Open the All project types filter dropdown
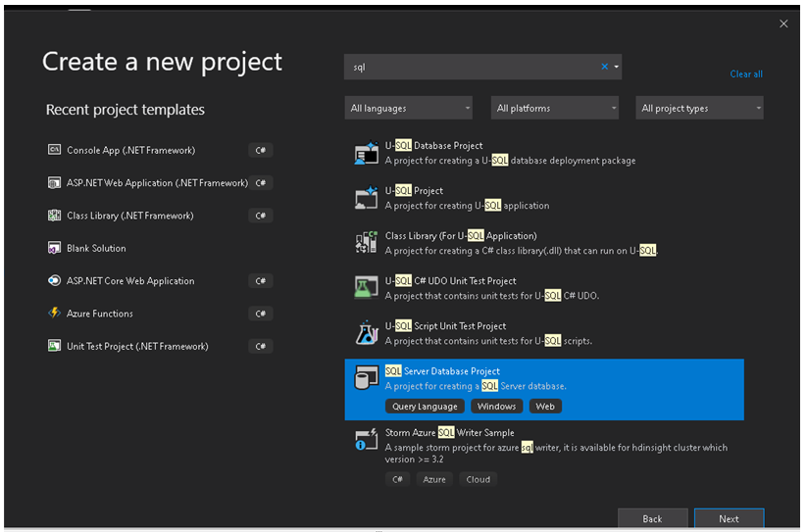The height and width of the screenshot is (532, 807). 699,108
